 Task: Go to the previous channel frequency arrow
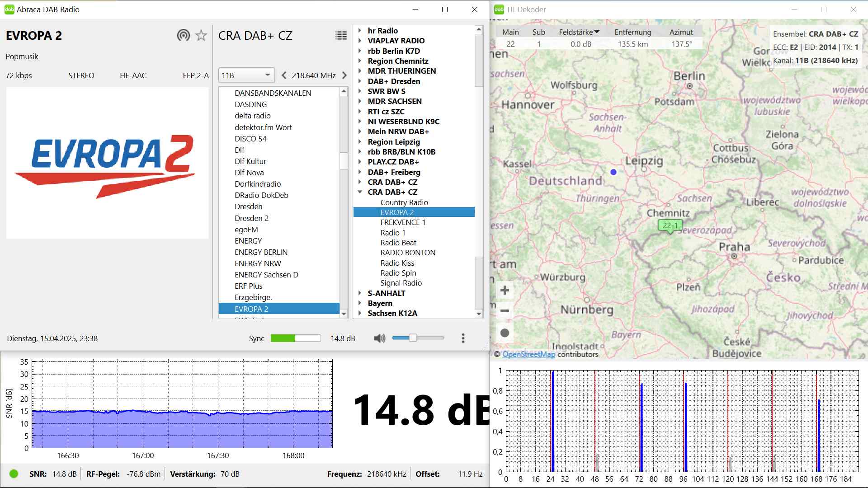284,75
